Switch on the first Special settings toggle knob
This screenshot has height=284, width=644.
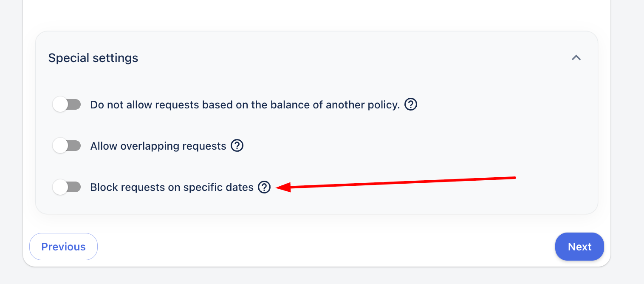61,104
